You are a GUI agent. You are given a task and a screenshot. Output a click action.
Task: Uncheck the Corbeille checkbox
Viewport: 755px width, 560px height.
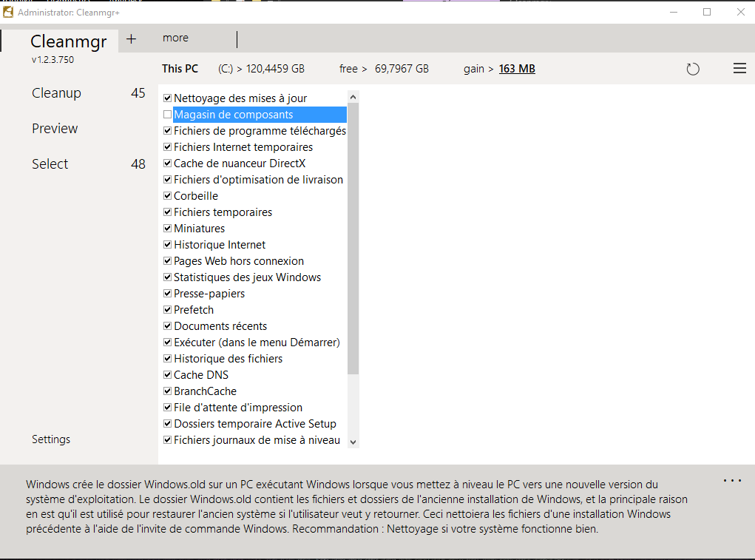click(x=168, y=196)
